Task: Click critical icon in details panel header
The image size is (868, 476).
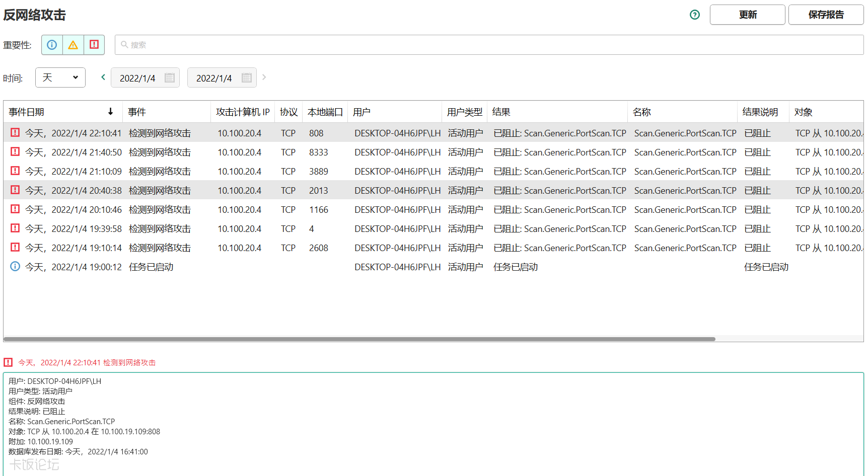Action: click(8, 362)
